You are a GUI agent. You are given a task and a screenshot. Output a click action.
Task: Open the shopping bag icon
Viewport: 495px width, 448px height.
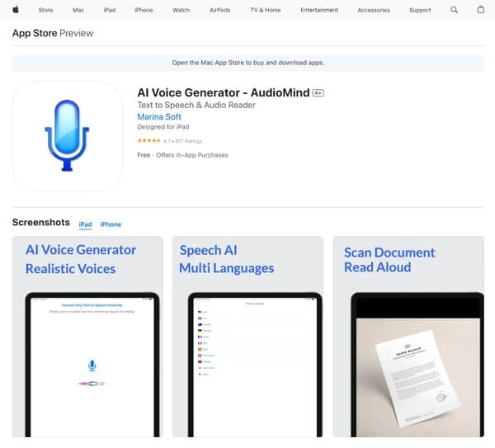pyautogui.click(x=480, y=10)
